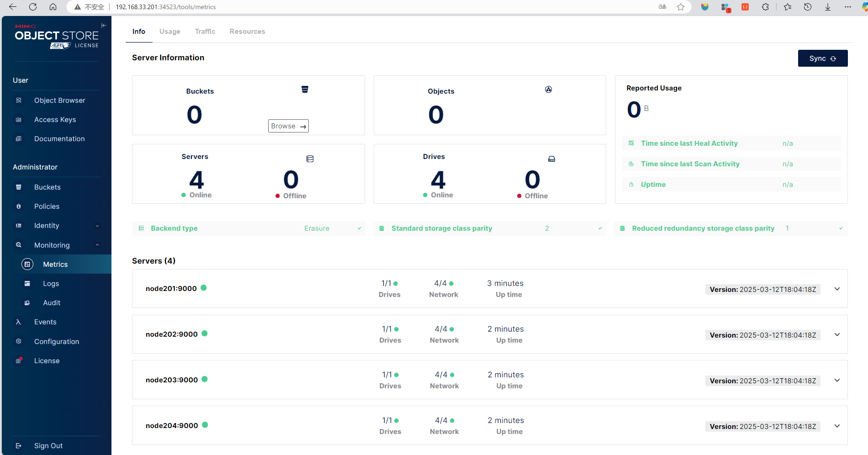The width and height of the screenshot is (868, 455).
Task: Open Object Browser from the sidebar
Action: click(59, 101)
